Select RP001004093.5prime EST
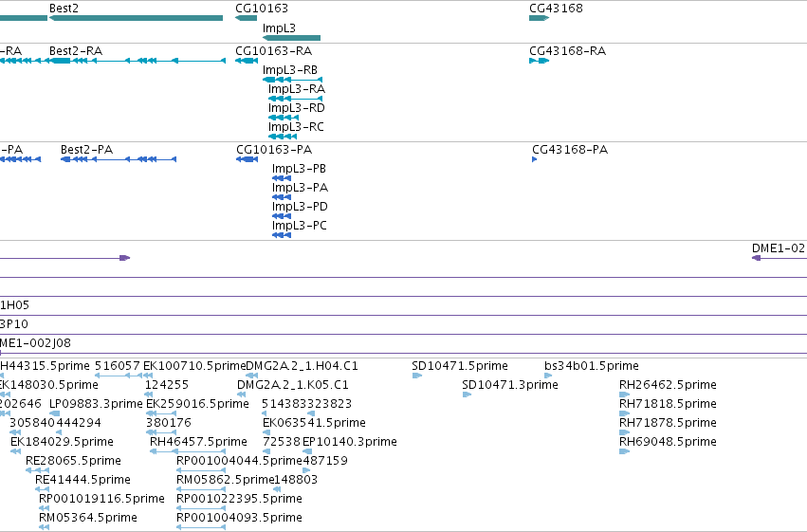 click(201, 528)
